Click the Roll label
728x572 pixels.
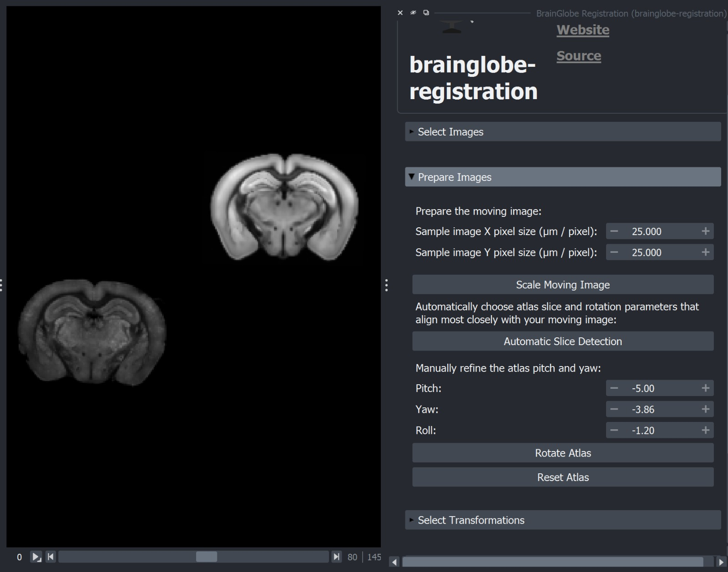pyautogui.click(x=425, y=430)
